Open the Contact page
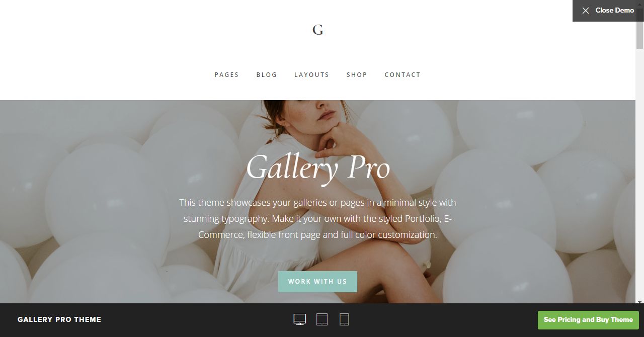 [x=403, y=74]
